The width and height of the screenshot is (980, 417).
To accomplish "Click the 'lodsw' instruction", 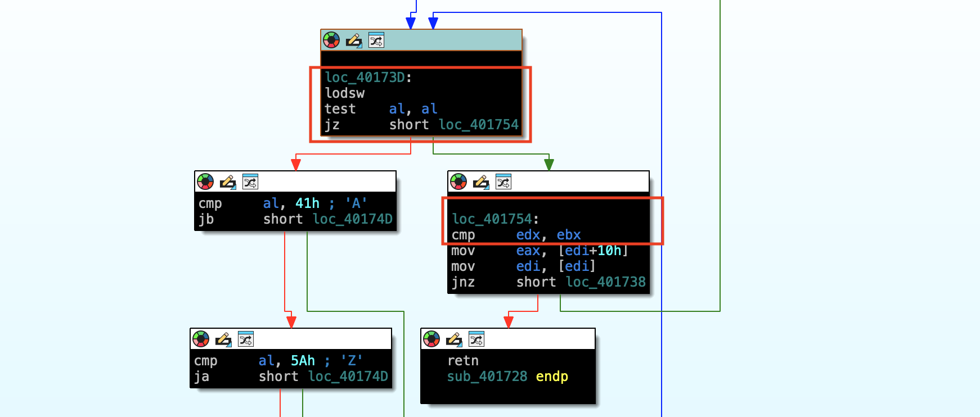I will click(x=345, y=93).
